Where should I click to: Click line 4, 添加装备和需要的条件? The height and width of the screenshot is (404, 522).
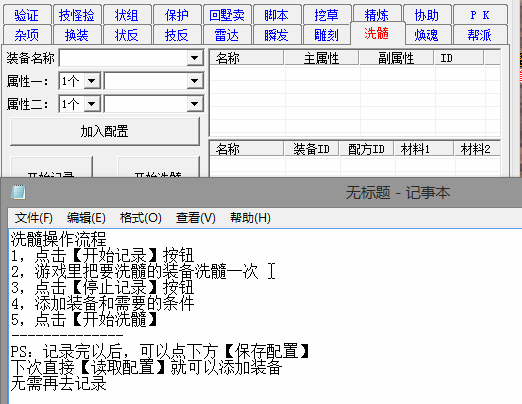(x=102, y=303)
